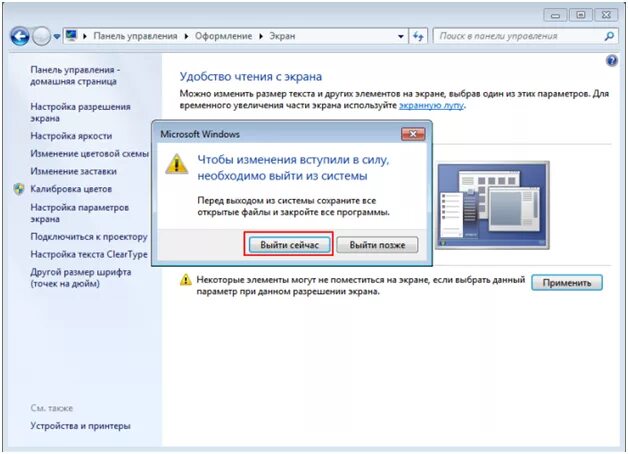Image resolution: width=628 pixels, height=454 pixels.
Task: Expand arrow before Оформление breadcrumb
Action: (186, 36)
